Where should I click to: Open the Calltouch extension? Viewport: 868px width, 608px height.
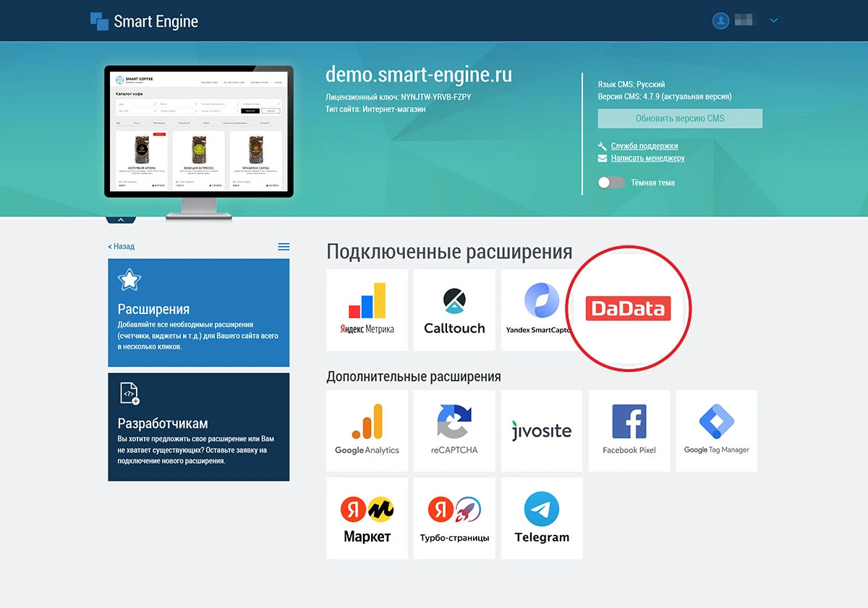click(x=454, y=310)
